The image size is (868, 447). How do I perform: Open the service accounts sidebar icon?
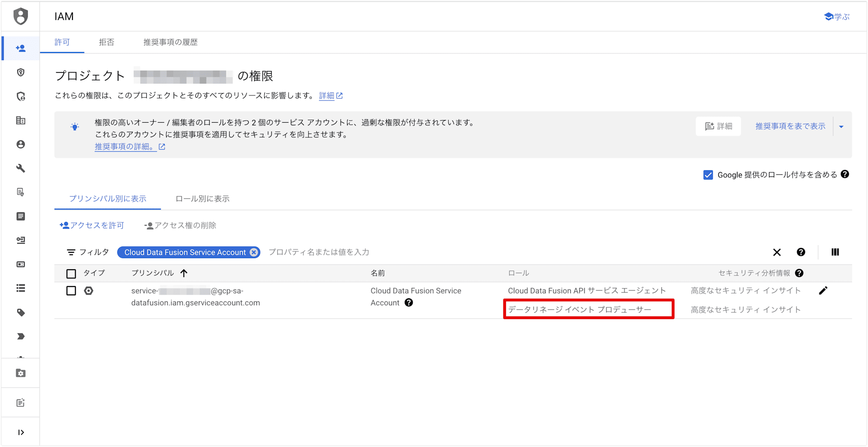point(20,240)
